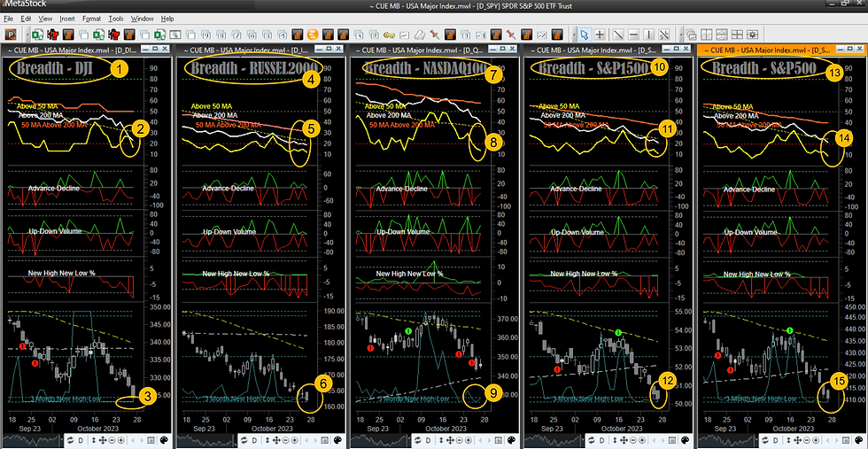Click vertical scale arrows in RUSSEL2000 toolbar

pos(267,440)
